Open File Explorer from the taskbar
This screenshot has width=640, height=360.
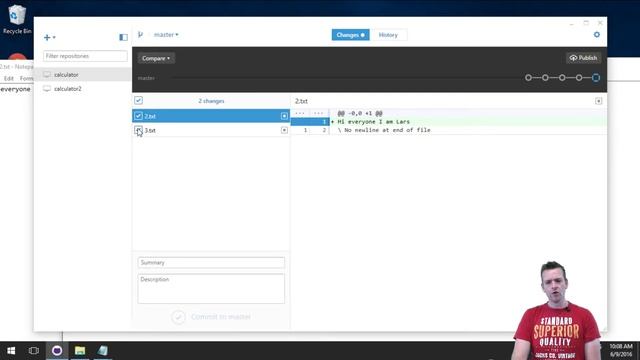tap(80, 351)
